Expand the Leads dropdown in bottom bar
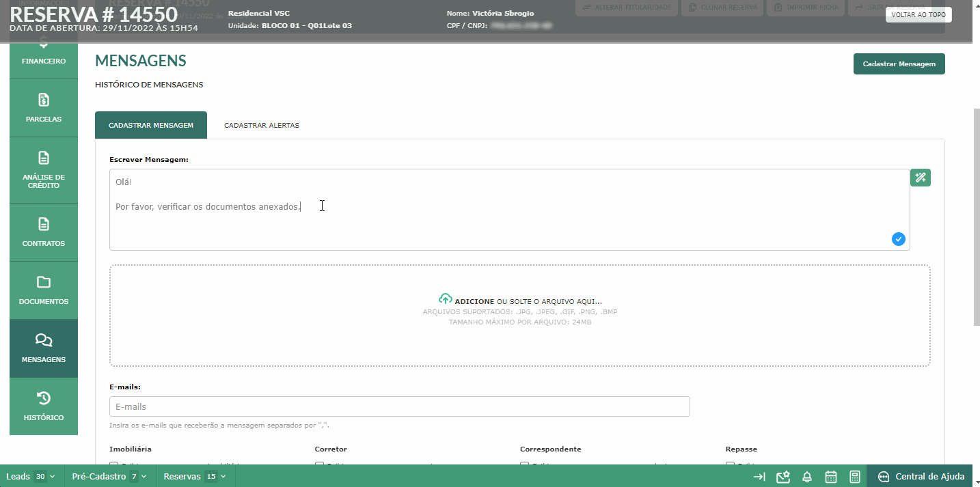The image size is (980, 487). (32, 477)
